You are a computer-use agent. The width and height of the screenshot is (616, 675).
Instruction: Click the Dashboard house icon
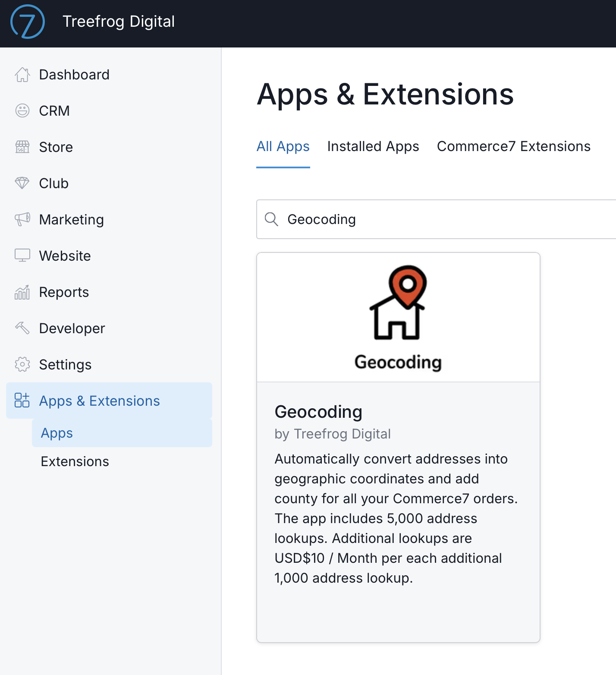coord(22,75)
